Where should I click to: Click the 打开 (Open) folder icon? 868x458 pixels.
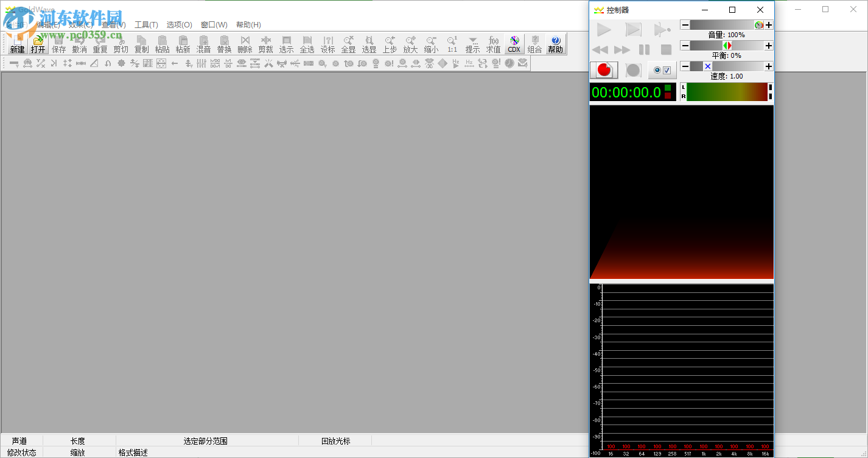tap(38, 44)
